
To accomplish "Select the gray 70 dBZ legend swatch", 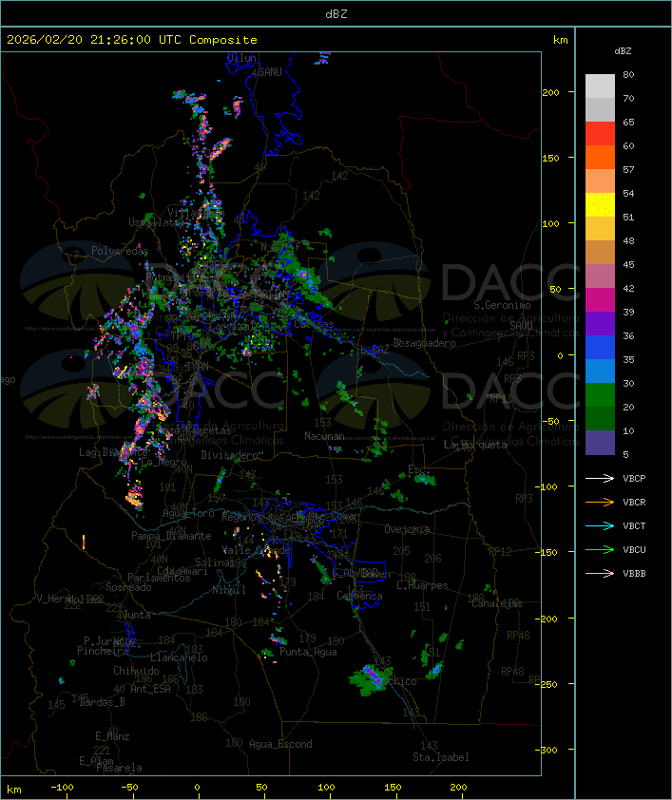I will (x=600, y=109).
